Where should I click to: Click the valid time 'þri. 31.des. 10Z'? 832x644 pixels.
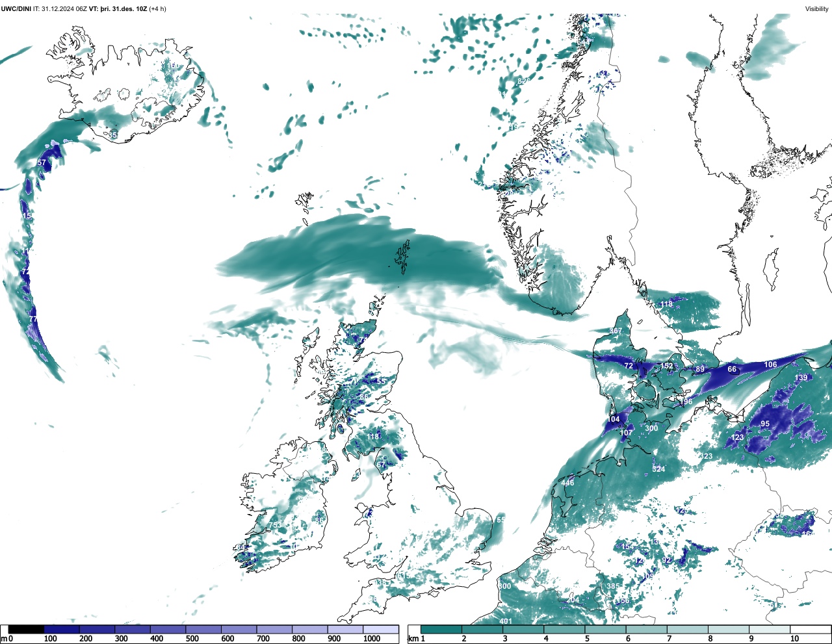point(123,8)
